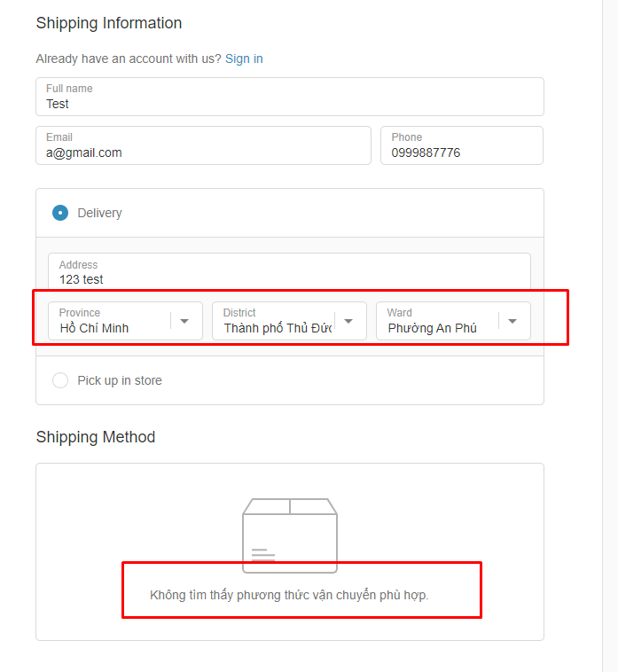
Task: Choose the Pick up in store radio button
Action: point(60,380)
